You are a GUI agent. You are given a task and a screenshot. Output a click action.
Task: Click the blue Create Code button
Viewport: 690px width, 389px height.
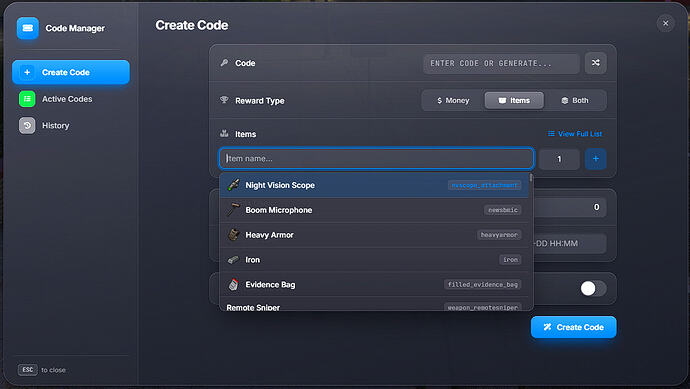[x=573, y=327]
